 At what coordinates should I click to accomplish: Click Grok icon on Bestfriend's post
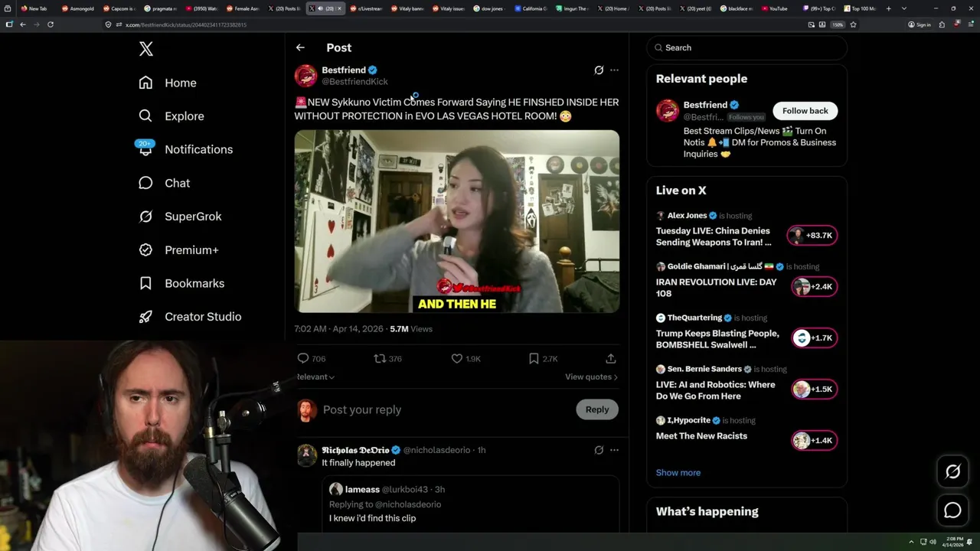click(599, 70)
